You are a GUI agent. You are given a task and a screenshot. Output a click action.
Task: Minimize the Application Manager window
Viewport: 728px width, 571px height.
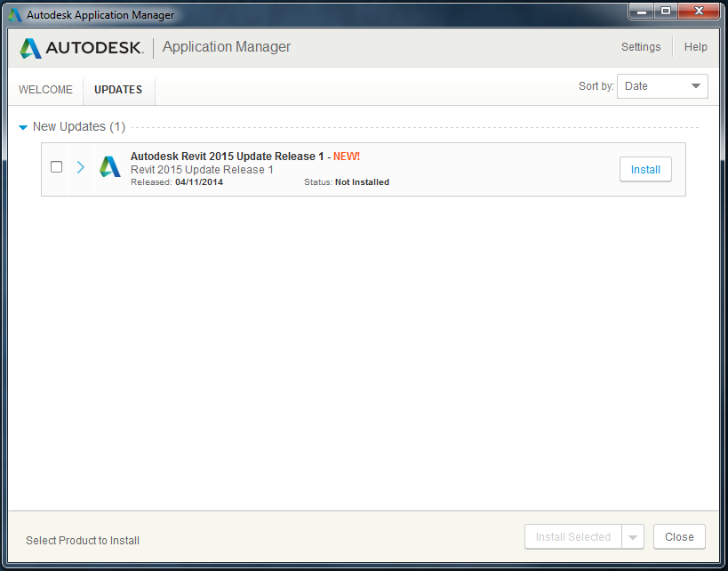[x=642, y=12]
